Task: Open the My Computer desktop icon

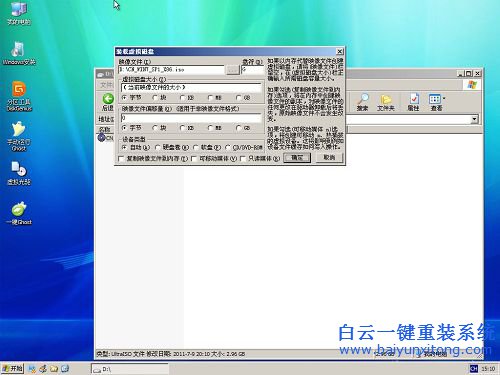Action: point(19,12)
